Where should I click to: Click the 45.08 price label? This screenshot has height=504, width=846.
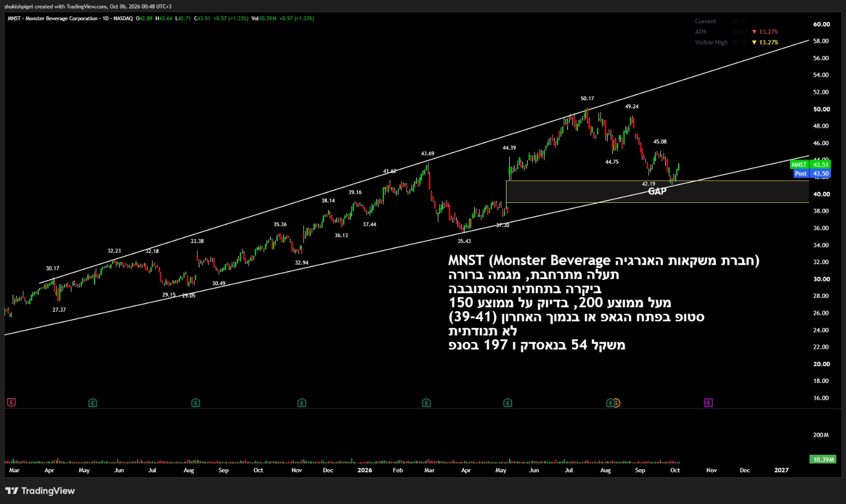[660, 142]
